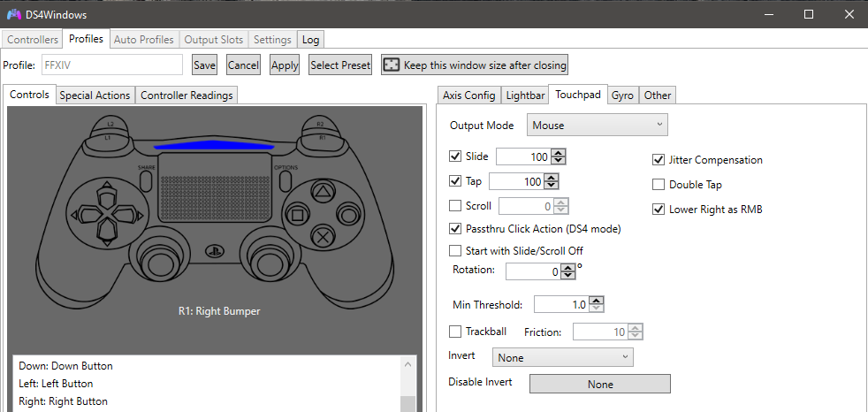This screenshot has width=868, height=412.
Task: Increase Rotation value with up arrow
Action: pyautogui.click(x=568, y=268)
